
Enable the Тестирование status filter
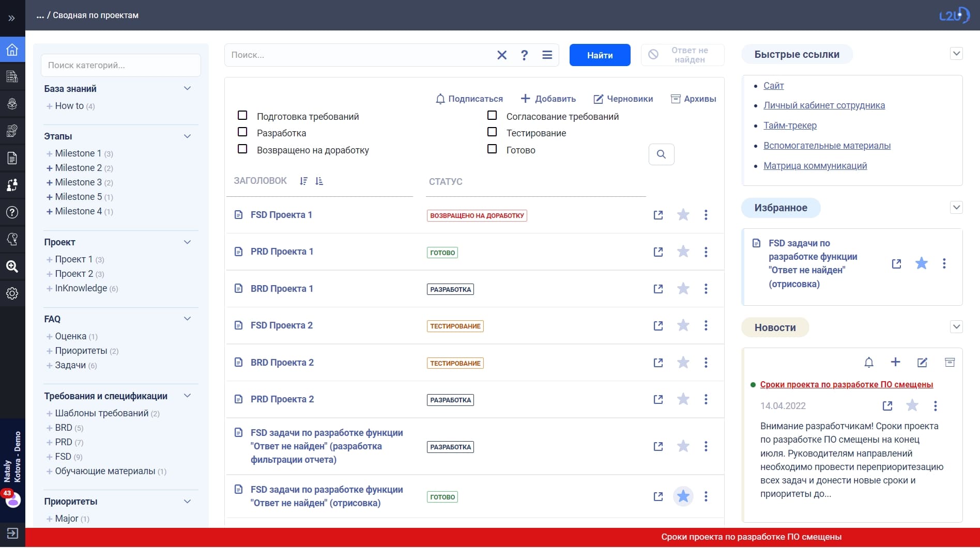pyautogui.click(x=492, y=132)
